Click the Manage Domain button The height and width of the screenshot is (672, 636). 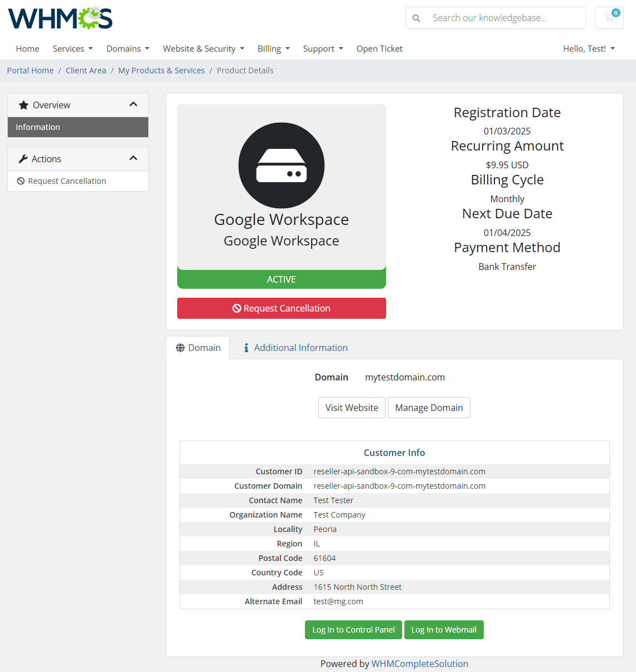tap(429, 408)
